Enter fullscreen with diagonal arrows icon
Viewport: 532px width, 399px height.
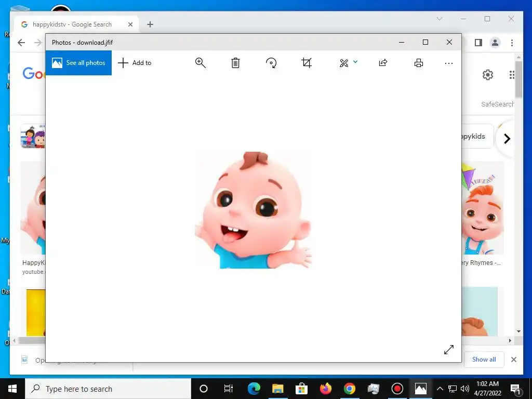coord(448,350)
